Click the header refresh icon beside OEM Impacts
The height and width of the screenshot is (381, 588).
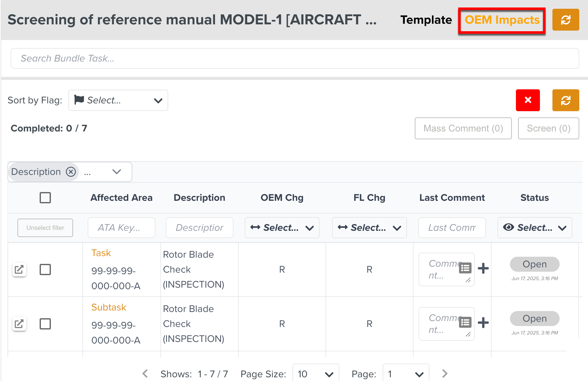pos(565,20)
